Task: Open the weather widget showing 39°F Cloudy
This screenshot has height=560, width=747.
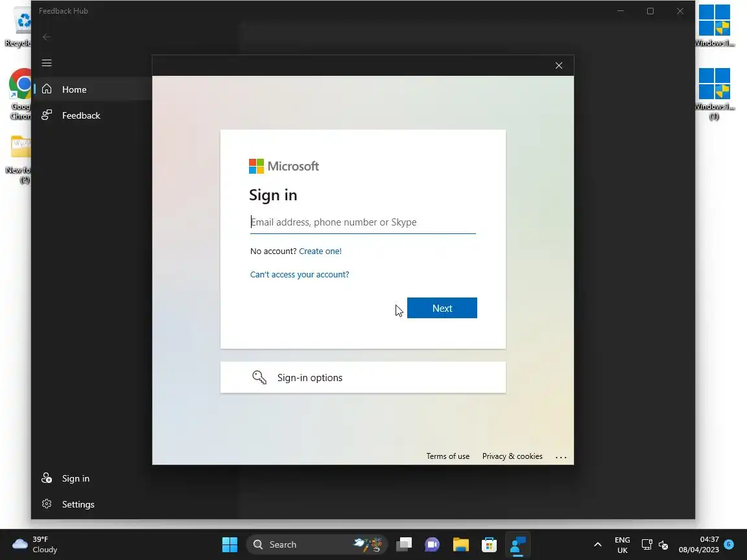Action: pyautogui.click(x=35, y=544)
